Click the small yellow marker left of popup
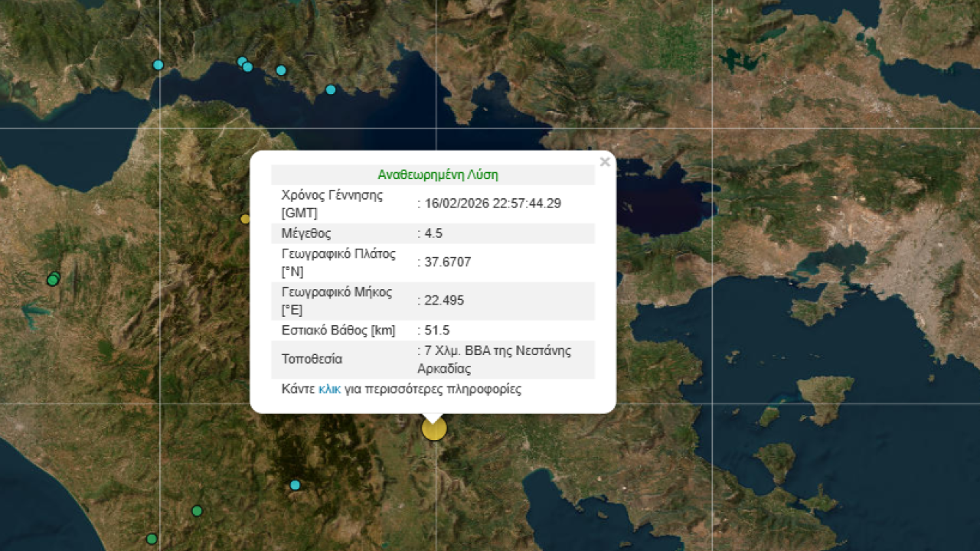This screenshot has width=980, height=551. (x=245, y=219)
